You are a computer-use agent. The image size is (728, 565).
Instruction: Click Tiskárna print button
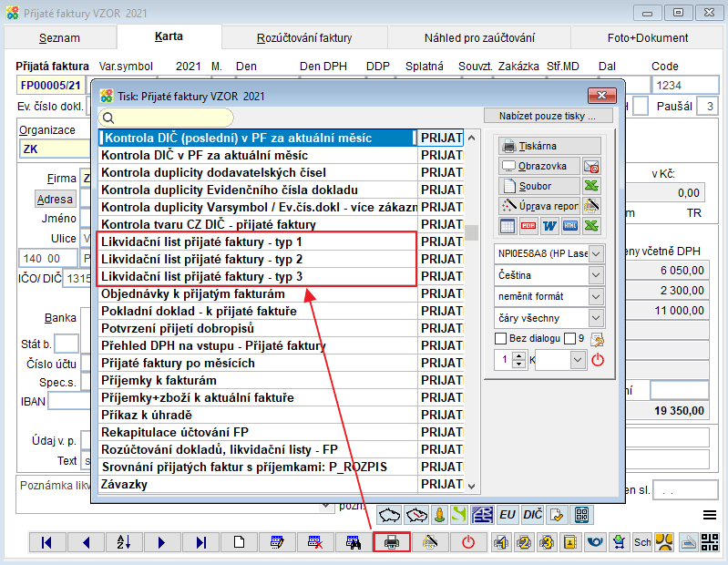click(x=549, y=146)
